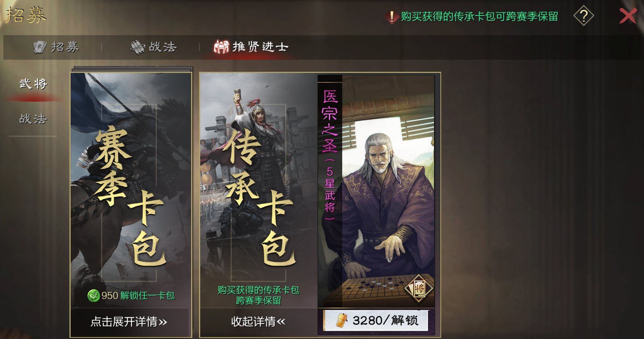Switch to 武将 sidebar tab
Viewport: 644px width, 339px height.
click(x=33, y=84)
